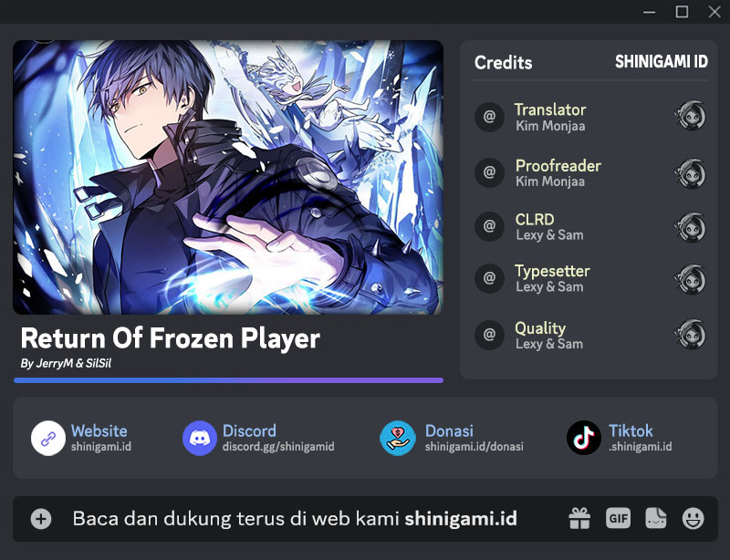Image resolution: width=730 pixels, height=560 pixels.
Task: Click the Donasi heart-hand icon
Action: (x=398, y=438)
